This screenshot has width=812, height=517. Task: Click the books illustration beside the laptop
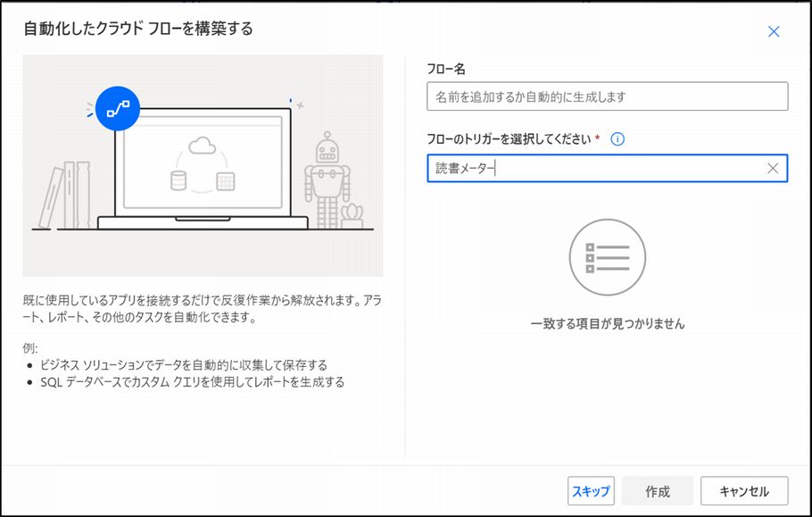click(x=64, y=196)
